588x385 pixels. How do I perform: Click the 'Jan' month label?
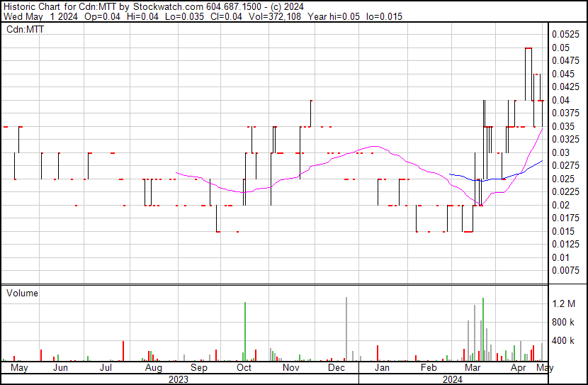pos(382,367)
